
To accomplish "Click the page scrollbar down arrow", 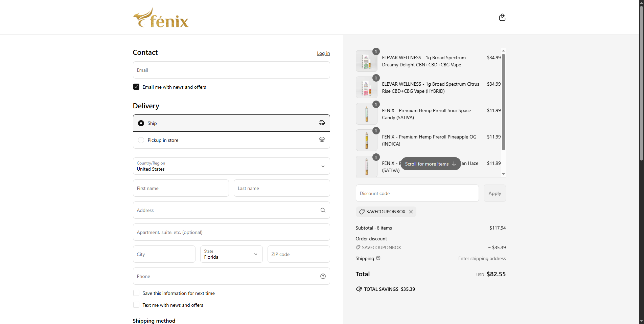I will [x=641, y=321].
